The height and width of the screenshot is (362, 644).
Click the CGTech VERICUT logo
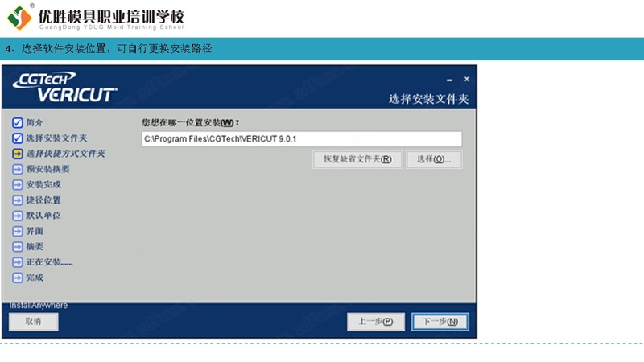point(65,87)
